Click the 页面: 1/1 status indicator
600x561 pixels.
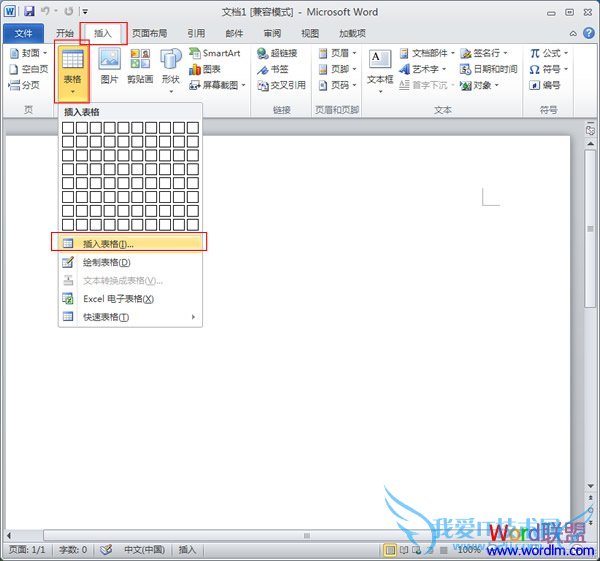[x=27, y=550]
